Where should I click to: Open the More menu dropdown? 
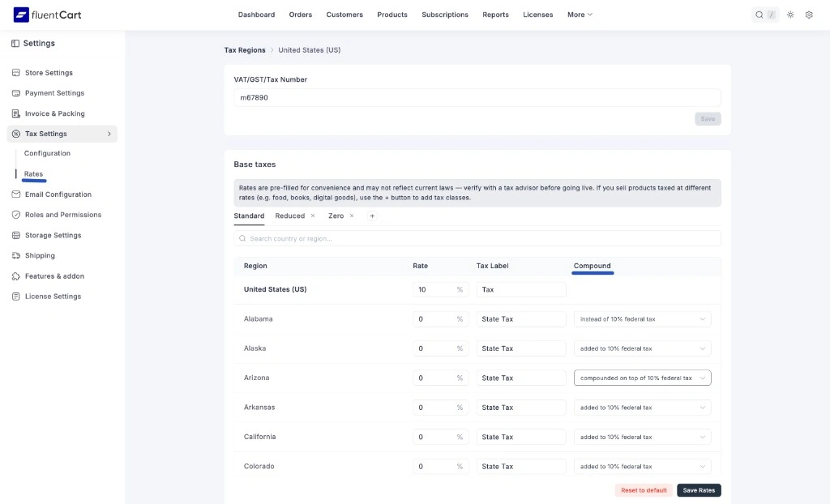coord(580,15)
